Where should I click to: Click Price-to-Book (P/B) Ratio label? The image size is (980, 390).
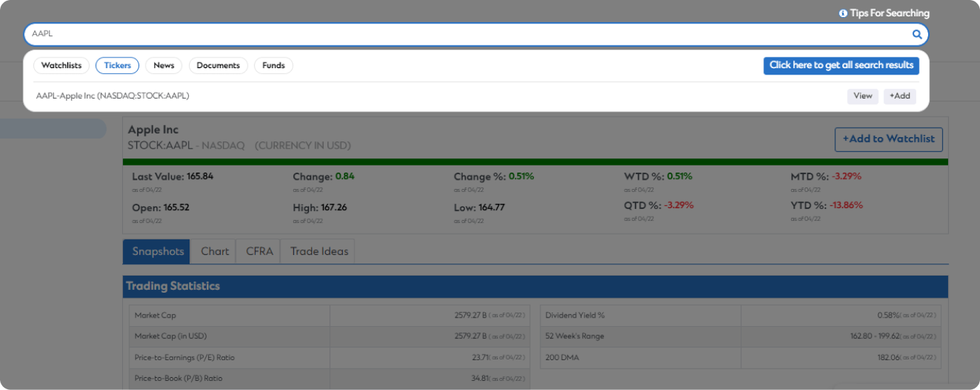[179, 379]
